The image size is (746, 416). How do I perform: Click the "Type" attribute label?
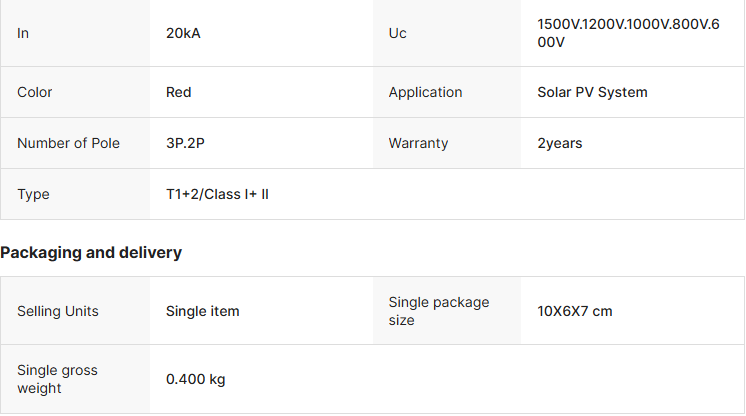33,194
